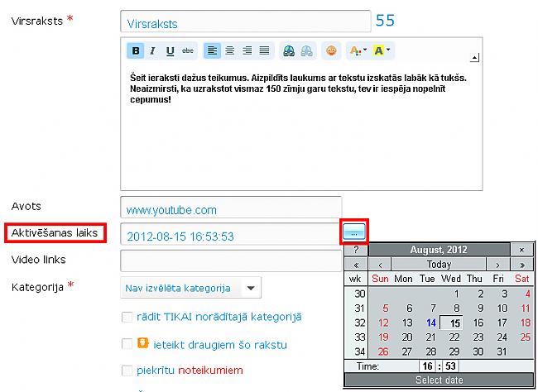Viewport: 538px width, 392px height.
Task: Click the Sat column header in calendar
Action: tap(521, 279)
